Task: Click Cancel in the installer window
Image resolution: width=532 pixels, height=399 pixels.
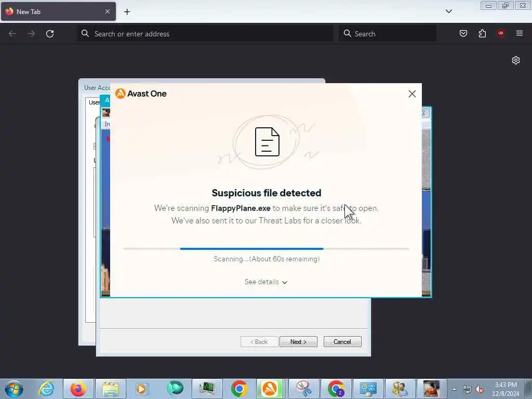Action: 342,342
